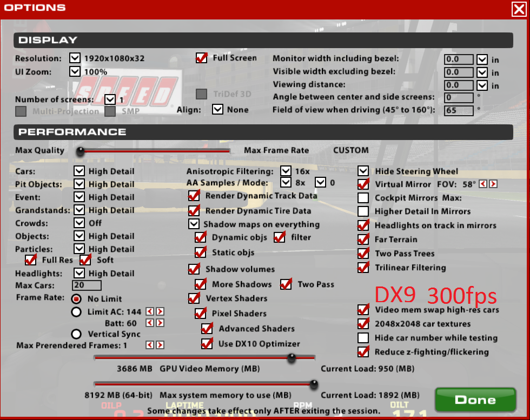Select the Vertical Sync radio button
Image resolution: width=530 pixels, height=420 pixels.
(x=77, y=334)
